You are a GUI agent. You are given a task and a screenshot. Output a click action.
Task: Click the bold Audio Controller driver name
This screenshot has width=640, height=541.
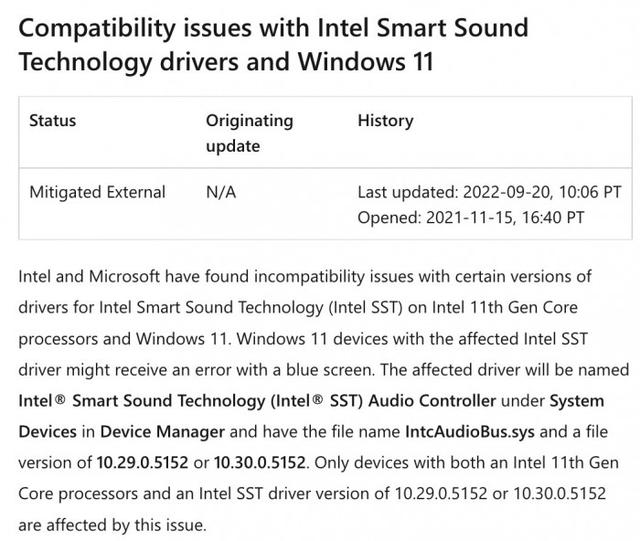(257, 401)
